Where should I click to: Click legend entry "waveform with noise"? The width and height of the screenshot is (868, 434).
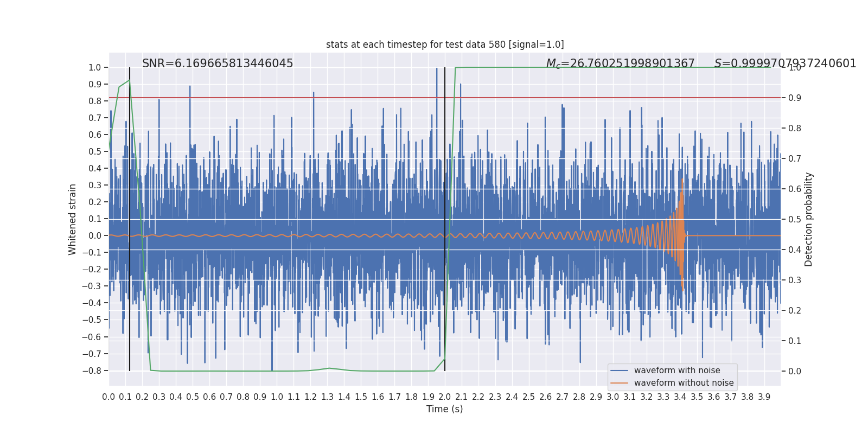pyautogui.click(x=677, y=371)
